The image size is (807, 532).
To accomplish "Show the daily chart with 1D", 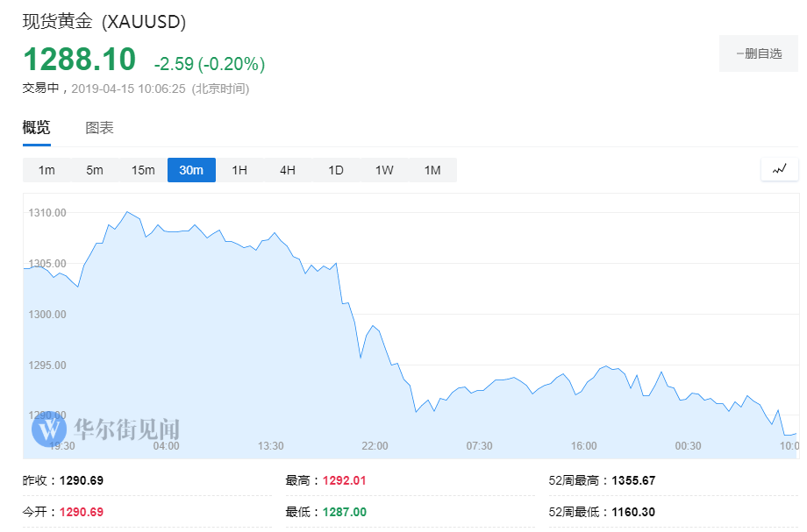I will 335,170.
